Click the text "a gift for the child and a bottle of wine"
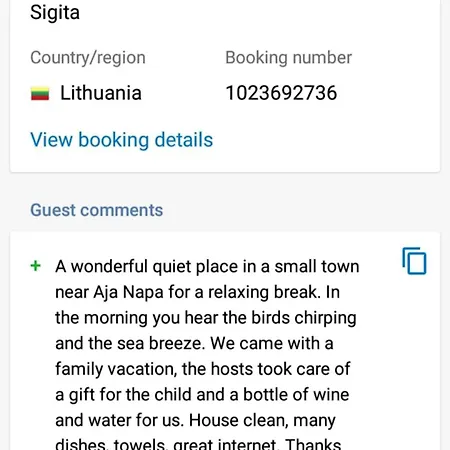The height and width of the screenshot is (450, 450). coord(202,395)
